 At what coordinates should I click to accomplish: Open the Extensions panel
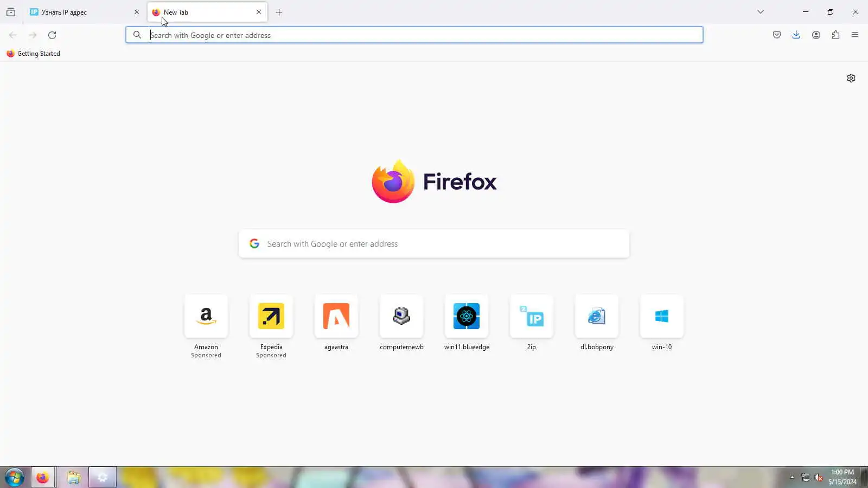click(835, 35)
